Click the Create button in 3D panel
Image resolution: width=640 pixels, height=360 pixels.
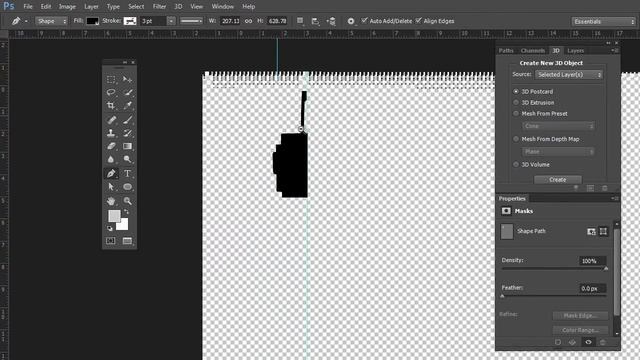point(558,180)
